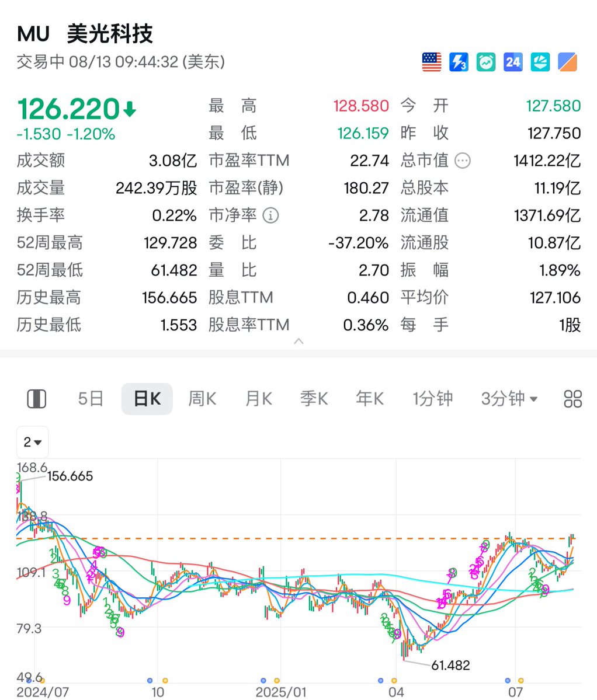
Task: Tap the P/E TTM value 22.74
Action: click(369, 161)
